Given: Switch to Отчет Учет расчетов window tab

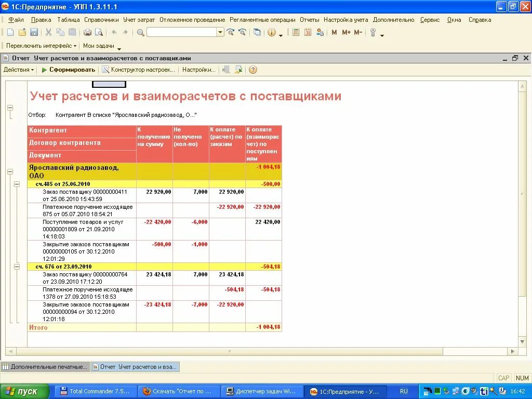Looking at the screenshot, I should click(x=135, y=367).
